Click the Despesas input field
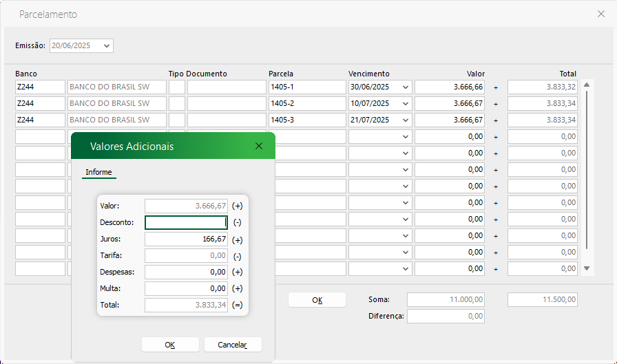The width and height of the screenshot is (617, 364). [185, 272]
